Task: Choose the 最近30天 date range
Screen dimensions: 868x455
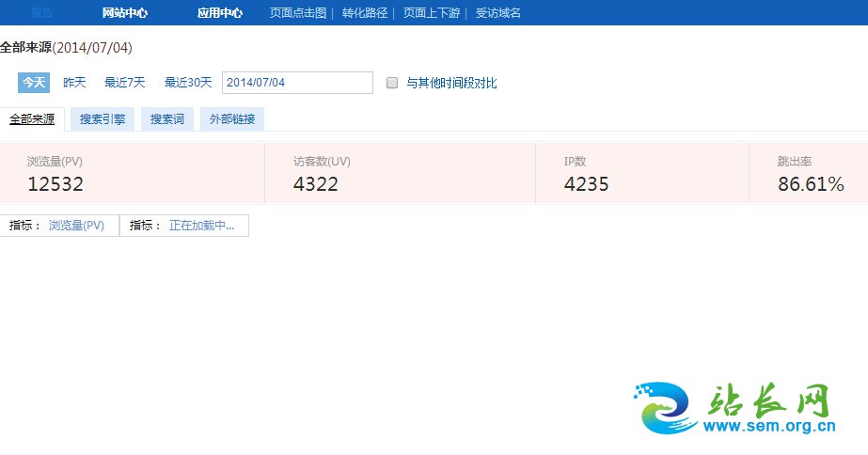Action: [188, 83]
